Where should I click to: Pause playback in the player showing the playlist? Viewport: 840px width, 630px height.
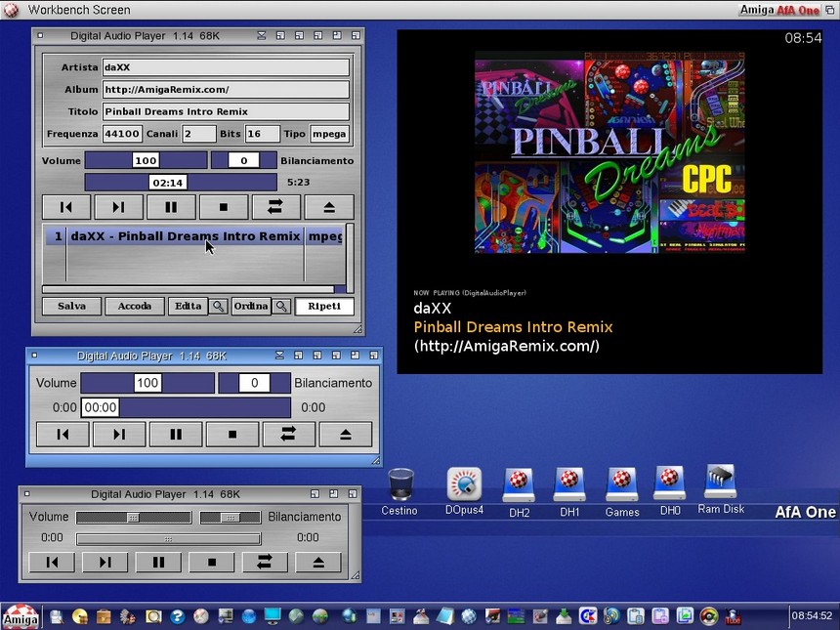click(x=171, y=207)
